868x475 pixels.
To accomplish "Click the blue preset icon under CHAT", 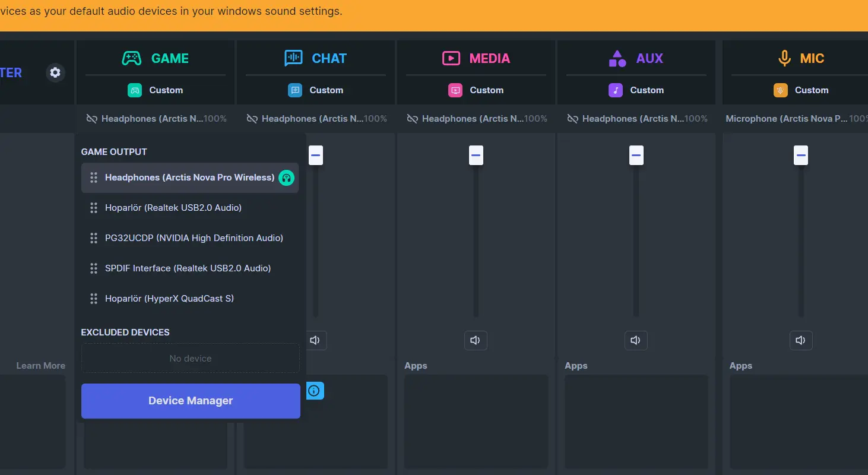I will click(x=295, y=90).
